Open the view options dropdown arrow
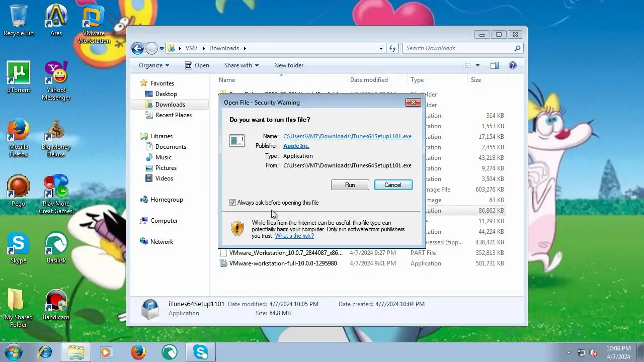This screenshot has width=644, height=362. click(477, 65)
